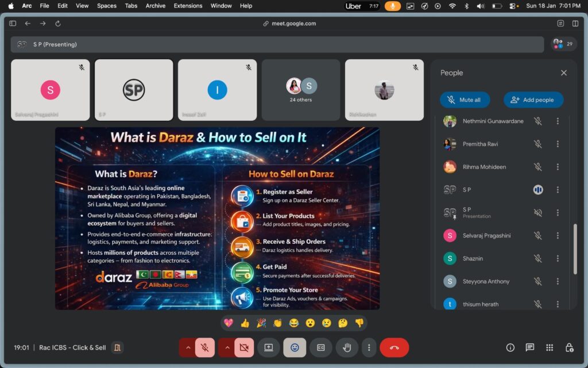Open meeting details info icon
The image size is (588, 368).
(x=510, y=347)
